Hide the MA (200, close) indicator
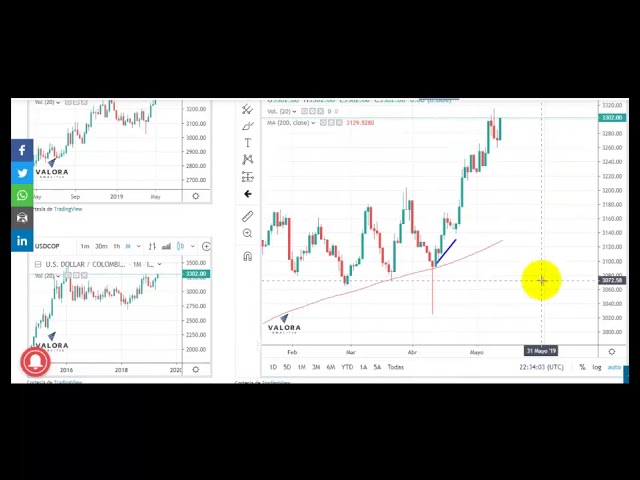Viewport: 640px width, 480px height. click(323, 123)
